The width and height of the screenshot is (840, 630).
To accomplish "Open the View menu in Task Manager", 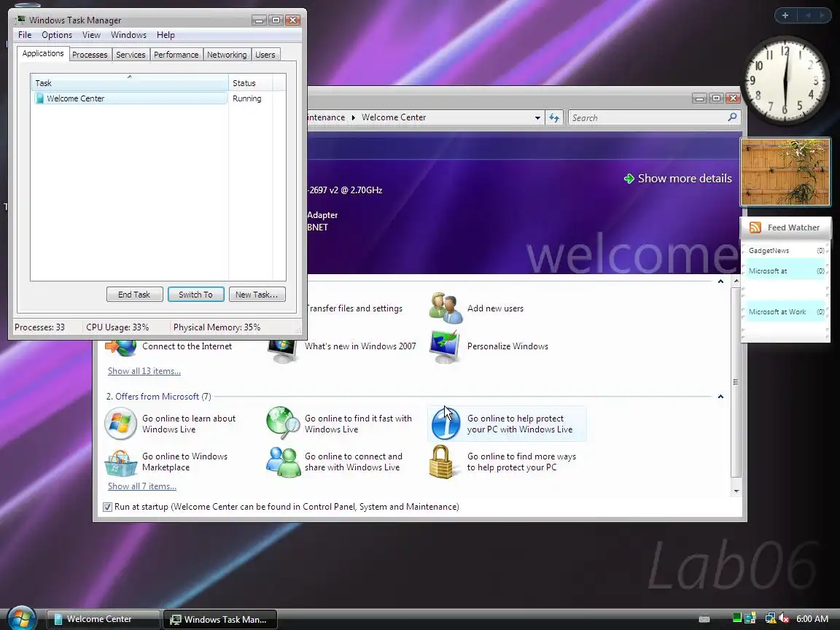I will click(91, 35).
